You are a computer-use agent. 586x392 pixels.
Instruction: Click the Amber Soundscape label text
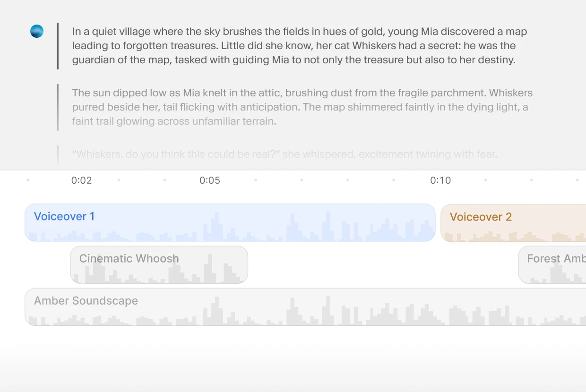click(86, 301)
